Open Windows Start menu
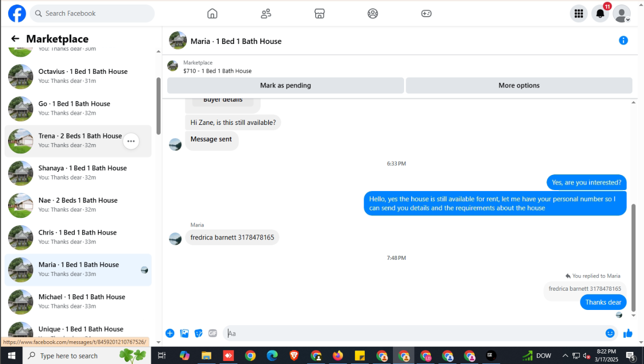Screen dimensions: 644x364 (12, 356)
